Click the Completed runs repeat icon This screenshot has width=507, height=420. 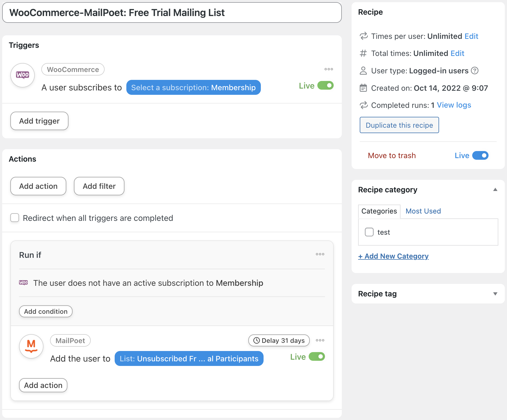[364, 105]
